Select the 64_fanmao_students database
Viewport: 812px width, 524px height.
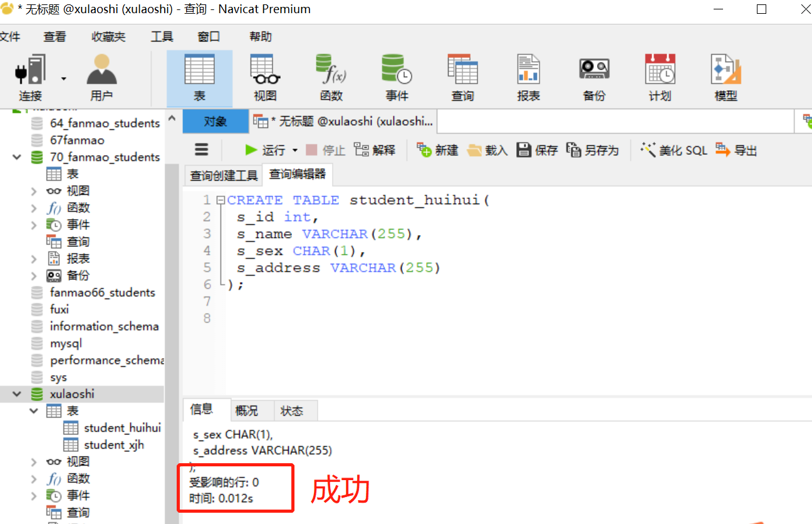pyautogui.click(x=105, y=123)
